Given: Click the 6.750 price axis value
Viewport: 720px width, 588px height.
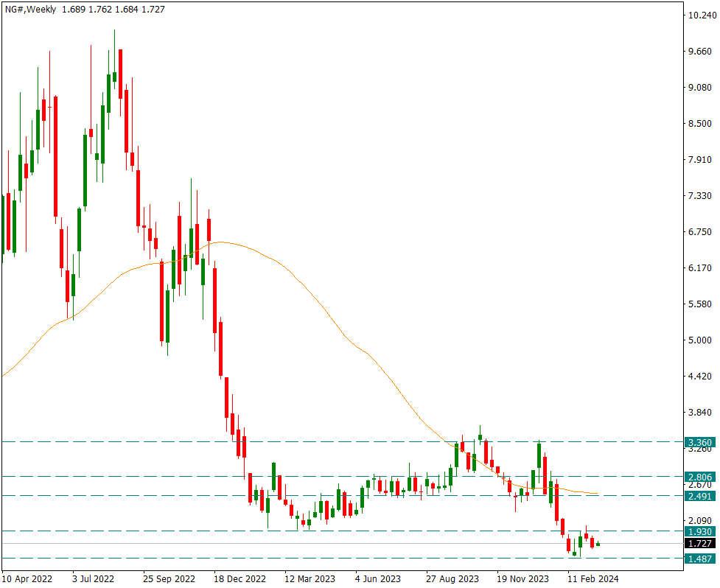Looking at the screenshot, I should coord(700,232).
